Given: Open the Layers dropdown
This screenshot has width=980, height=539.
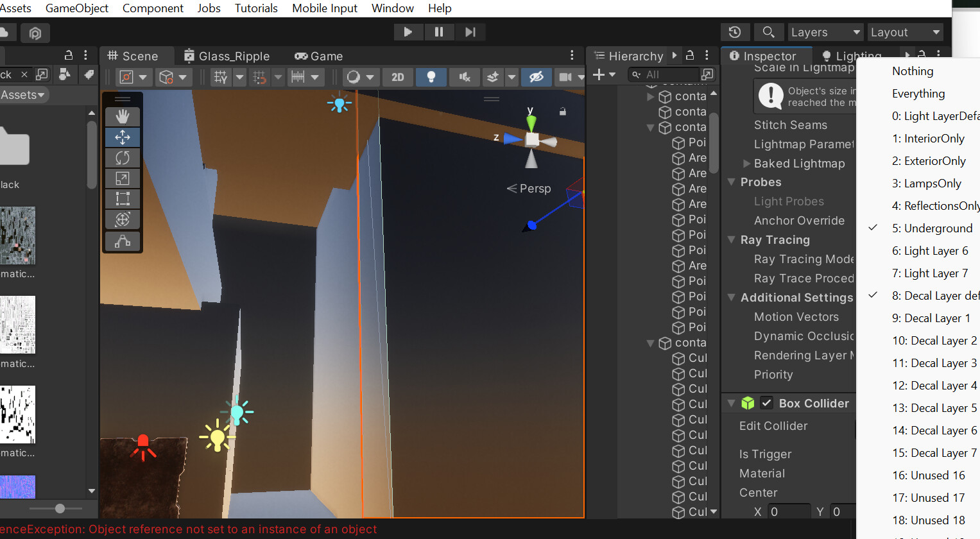Looking at the screenshot, I should 825,31.
